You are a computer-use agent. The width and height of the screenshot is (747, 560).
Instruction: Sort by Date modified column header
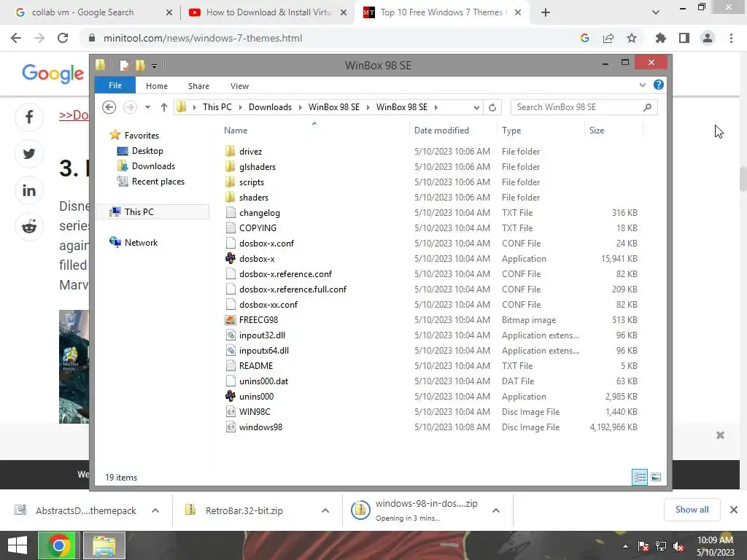pos(441,131)
